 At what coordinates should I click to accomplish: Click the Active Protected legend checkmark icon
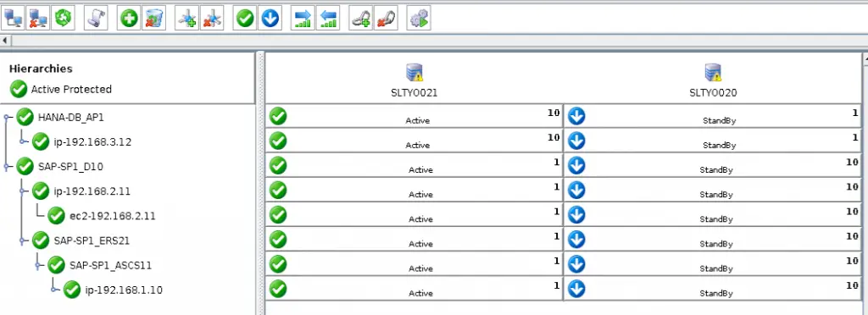19,89
